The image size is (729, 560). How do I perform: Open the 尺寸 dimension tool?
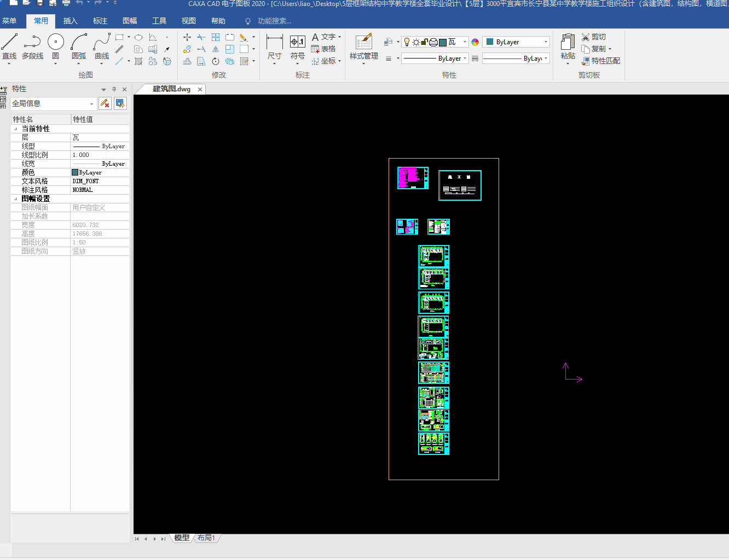[x=274, y=48]
